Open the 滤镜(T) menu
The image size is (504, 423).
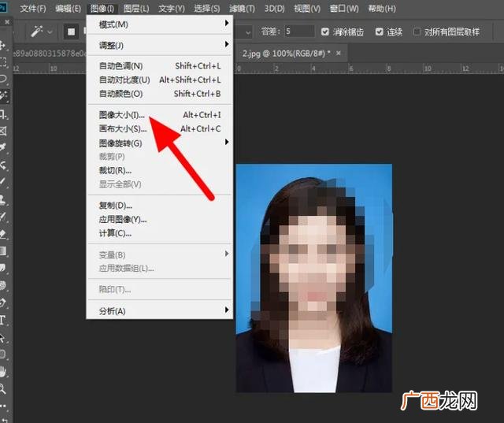click(x=242, y=9)
